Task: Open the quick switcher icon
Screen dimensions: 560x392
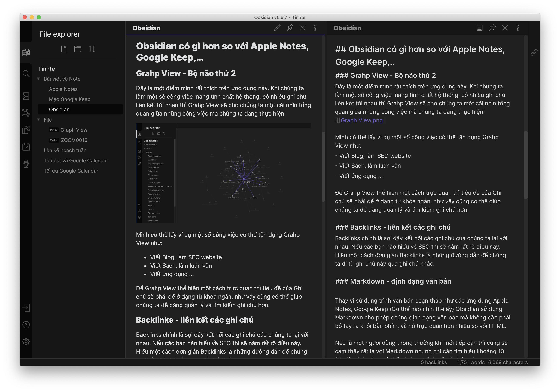Action: [x=26, y=96]
